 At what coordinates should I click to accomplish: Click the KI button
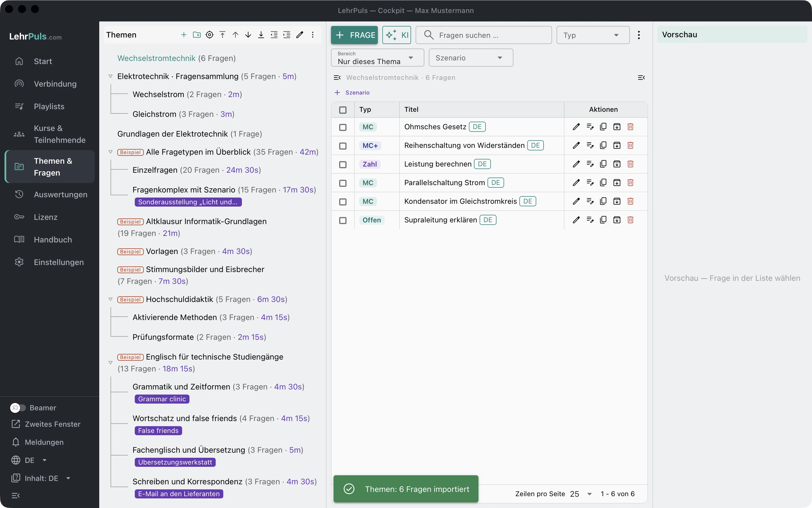397,35
